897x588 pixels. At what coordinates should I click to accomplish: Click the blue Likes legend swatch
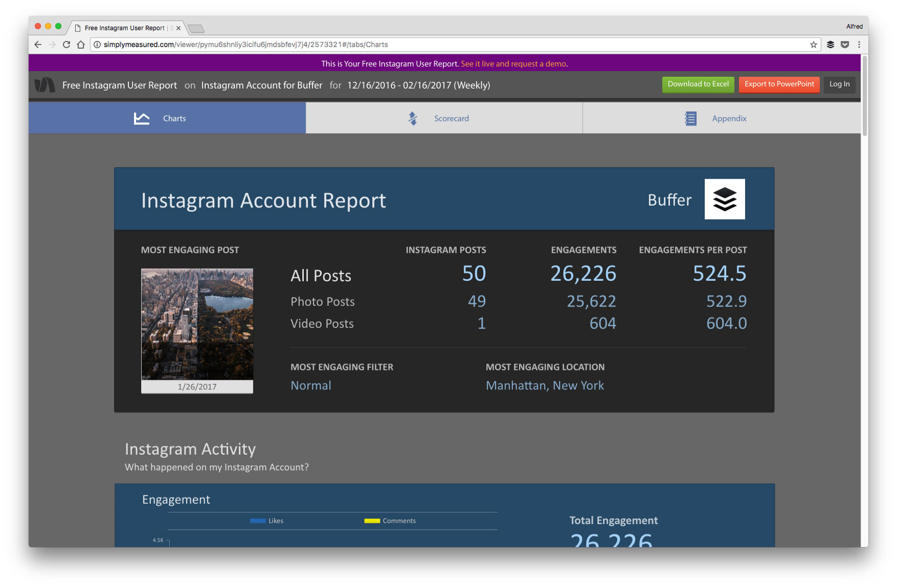(x=258, y=521)
